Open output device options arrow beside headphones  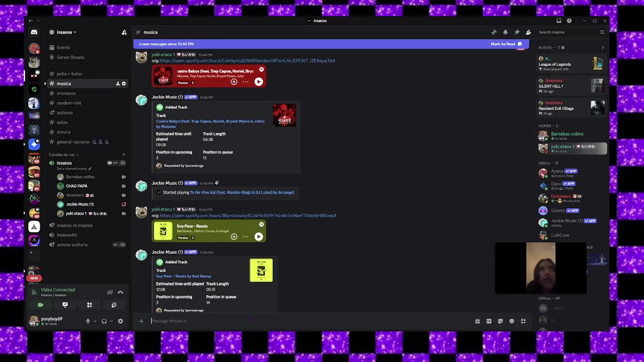click(x=111, y=321)
